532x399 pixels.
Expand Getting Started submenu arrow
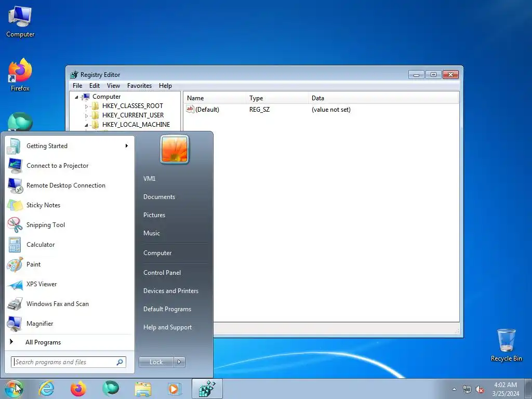click(127, 146)
